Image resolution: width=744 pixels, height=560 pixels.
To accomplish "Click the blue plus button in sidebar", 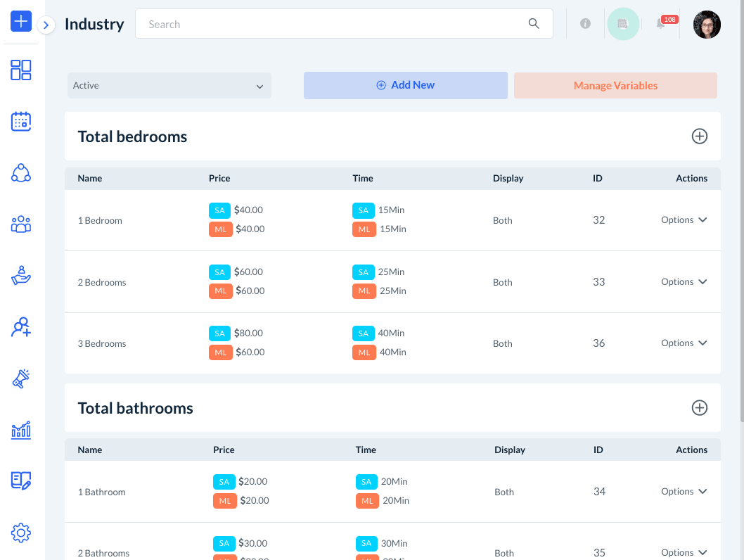I will 21,21.
